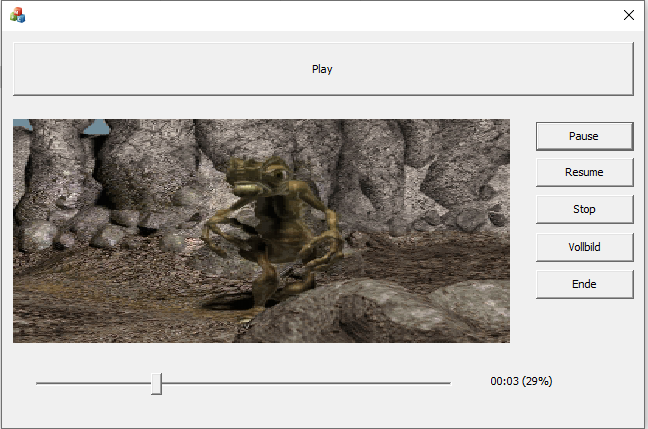The image size is (648, 429).
Task: Close the window with X button
Action: pos(629,15)
